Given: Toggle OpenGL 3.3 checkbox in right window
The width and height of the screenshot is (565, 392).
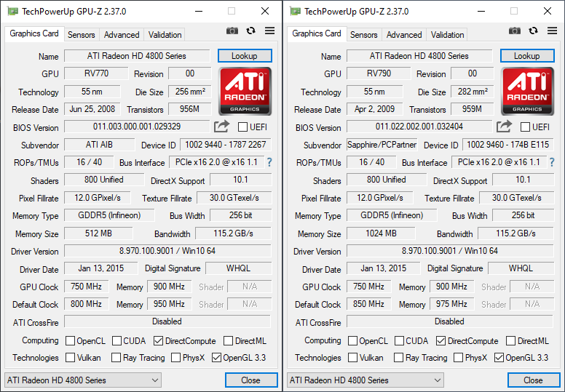Looking at the screenshot, I should click(499, 357).
